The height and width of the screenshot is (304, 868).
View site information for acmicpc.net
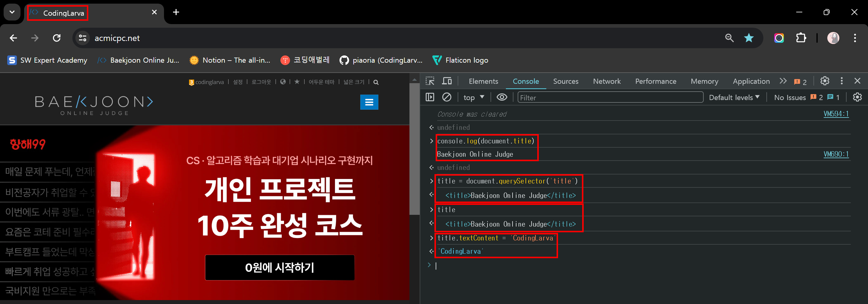[x=83, y=38]
